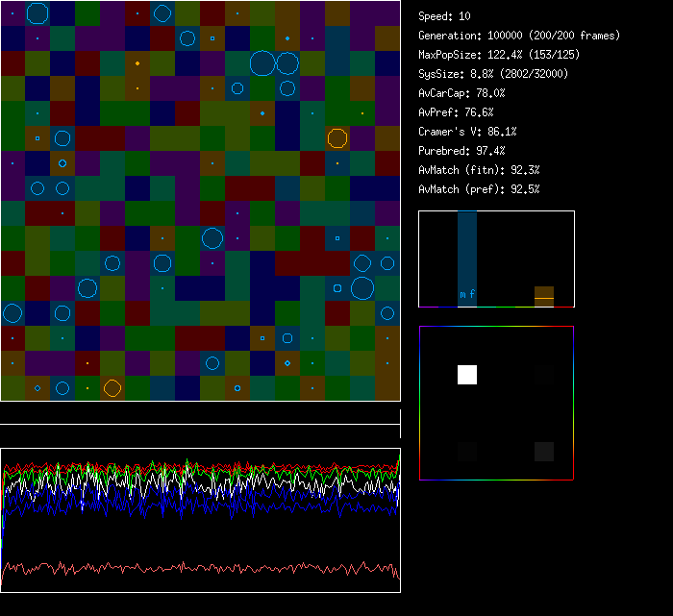Select the MaxPopSize statistic line
The image size is (673, 616).
coord(499,55)
